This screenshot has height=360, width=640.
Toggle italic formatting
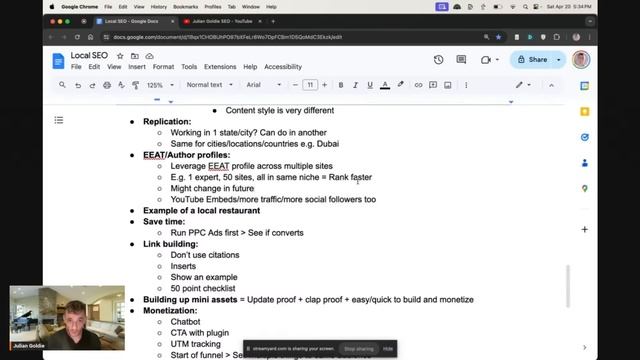[356, 85]
